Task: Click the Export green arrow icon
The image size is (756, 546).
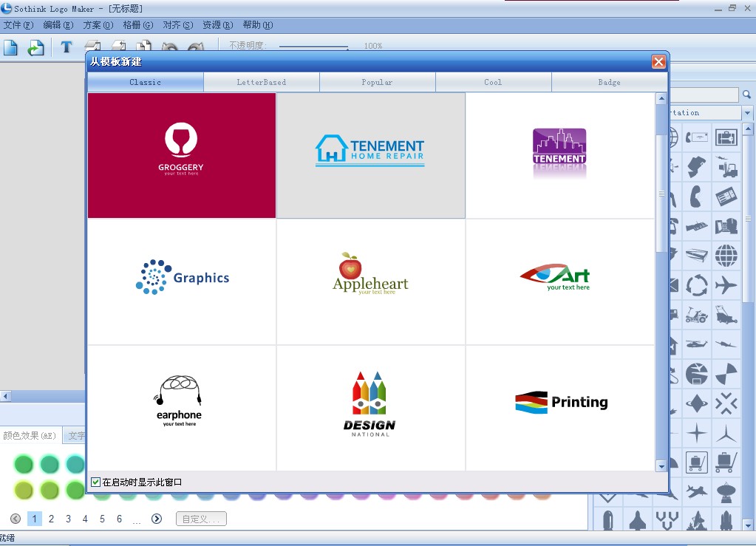Action: (35, 47)
